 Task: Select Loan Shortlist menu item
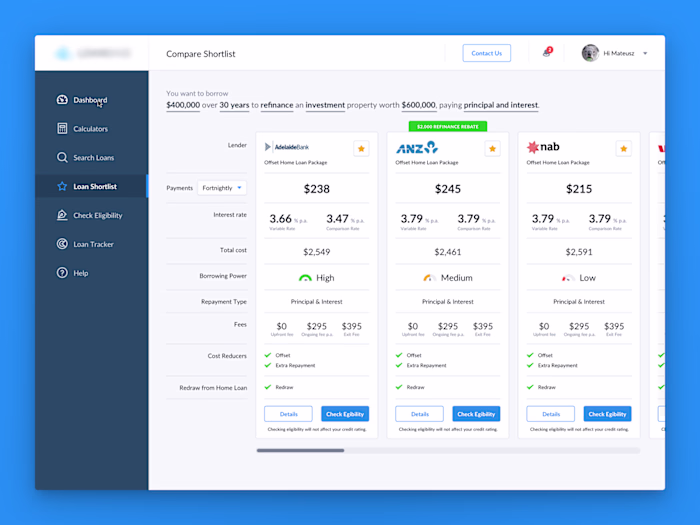[x=92, y=186]
